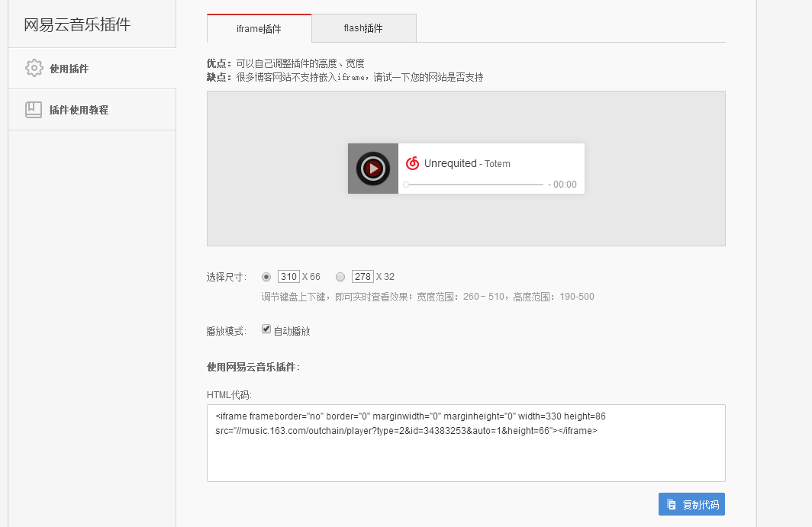Click the 自动播放 label text

click(x=292, y=331)
